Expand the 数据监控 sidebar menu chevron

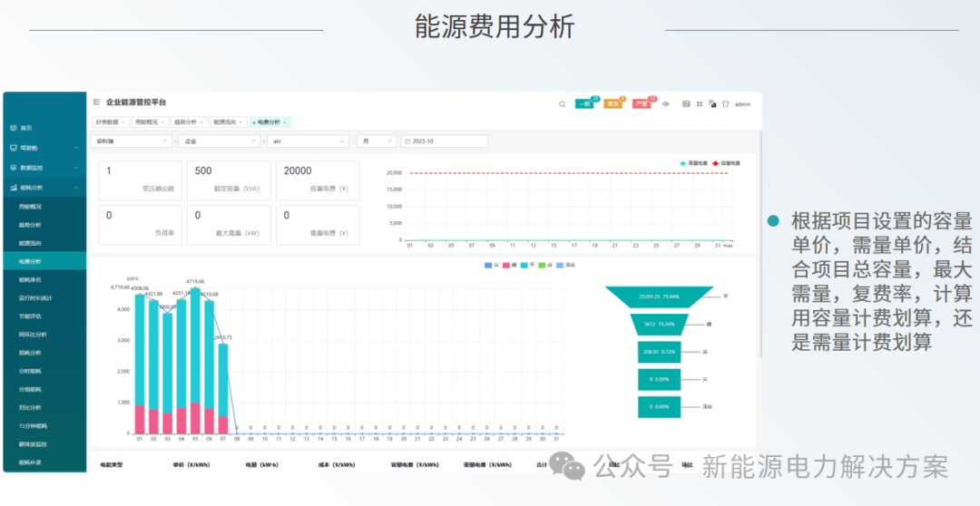(76, 168)
